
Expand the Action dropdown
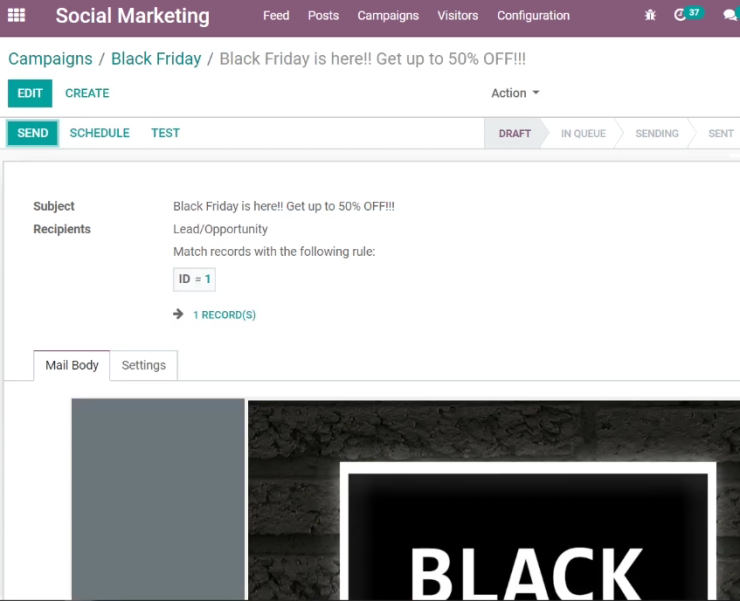(x=515, y=93)
